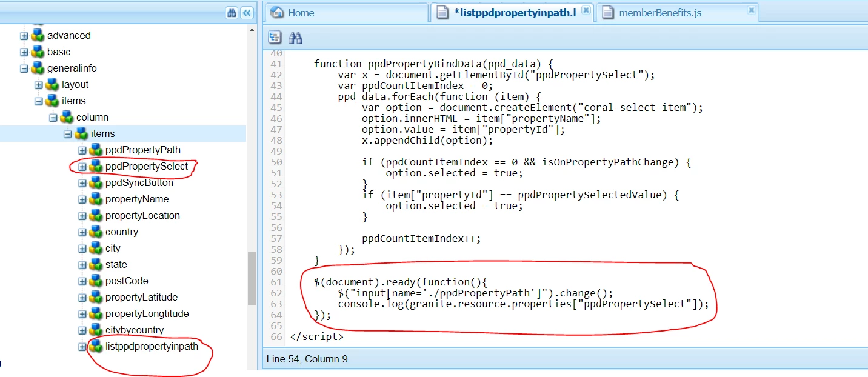Click the node icon next to listppdpropertyinpath
The image size is (868, 377).
(96, 346)
